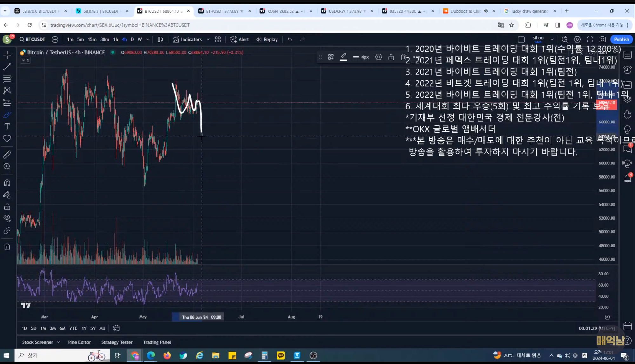Create an Alert
Screen dimensions: 635x364
click(x=240, y=39)
